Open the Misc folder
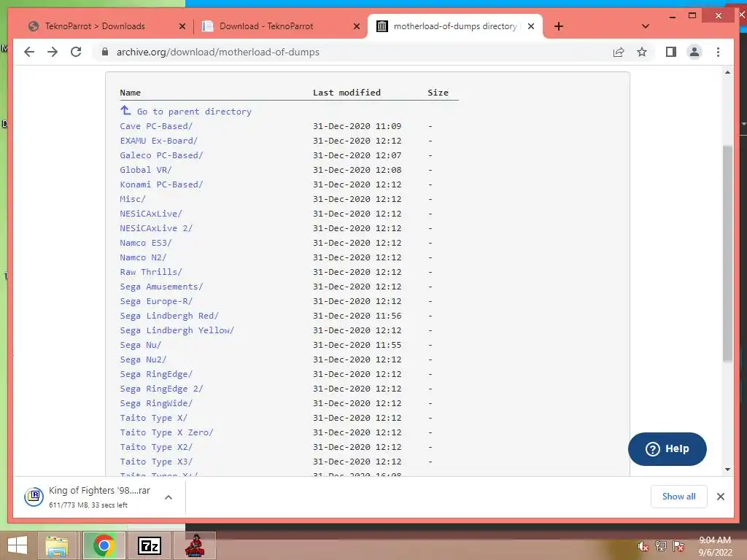This screenshot has width=747, height=560. (x=133, y=199)
